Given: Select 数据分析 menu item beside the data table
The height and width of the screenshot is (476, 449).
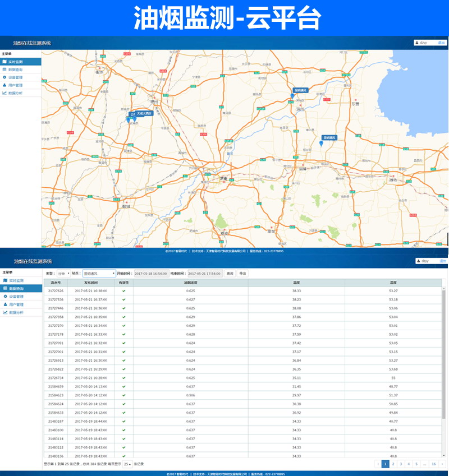Looking at the screenshot, I should pos(16,312).
